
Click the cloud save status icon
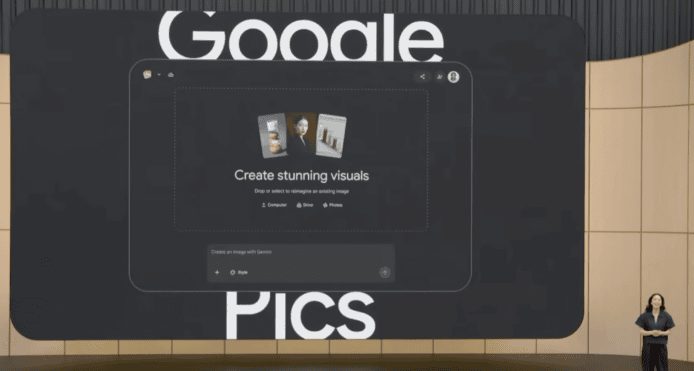click(x=171, y=75)
